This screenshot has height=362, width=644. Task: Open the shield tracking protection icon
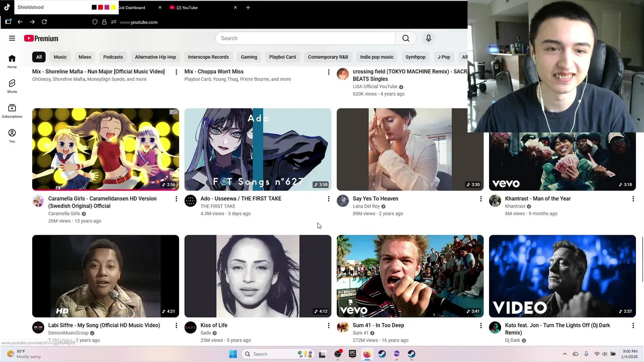[x=95, y=22]
